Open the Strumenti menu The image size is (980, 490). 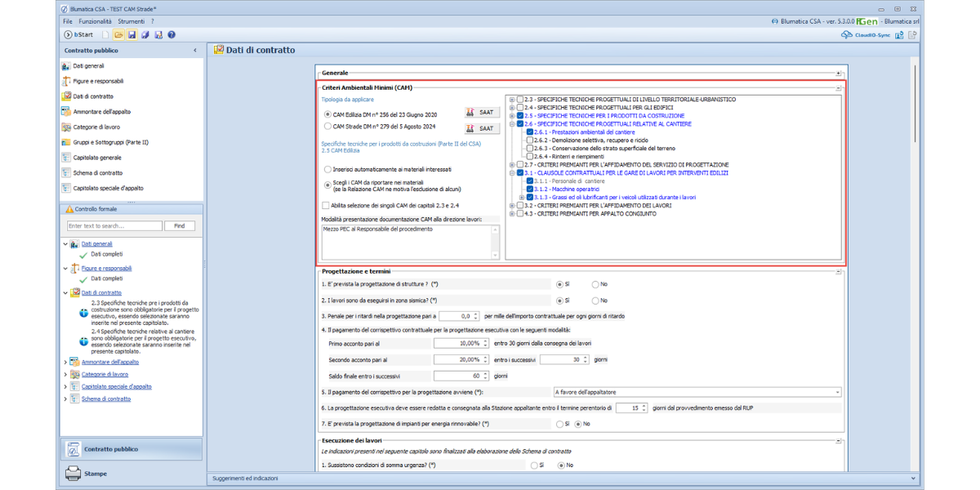click(x=131, y=21)
